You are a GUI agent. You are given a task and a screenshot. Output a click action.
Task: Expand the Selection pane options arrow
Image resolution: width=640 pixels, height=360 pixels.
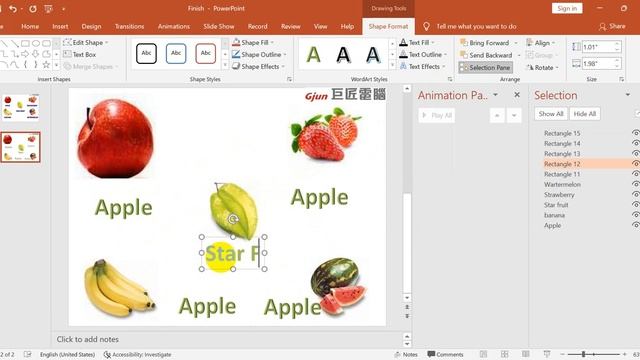[628, 95]
